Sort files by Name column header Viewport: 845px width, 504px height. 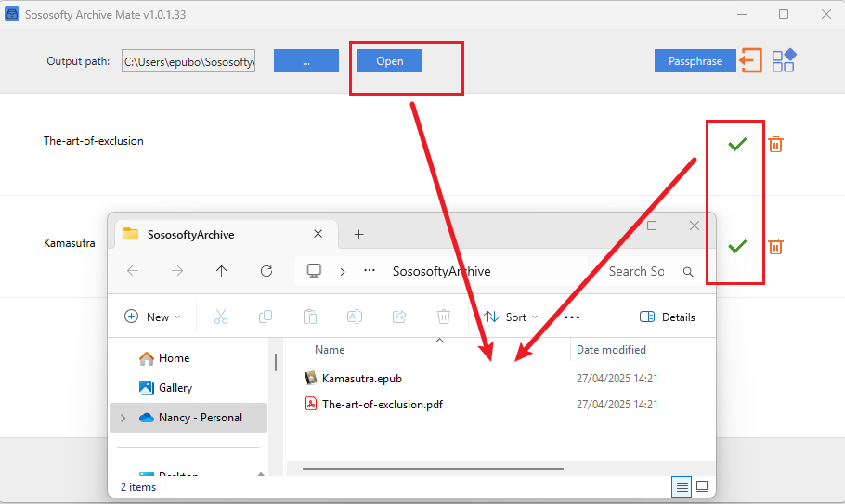pyautogui.click(x=330, y=350)
